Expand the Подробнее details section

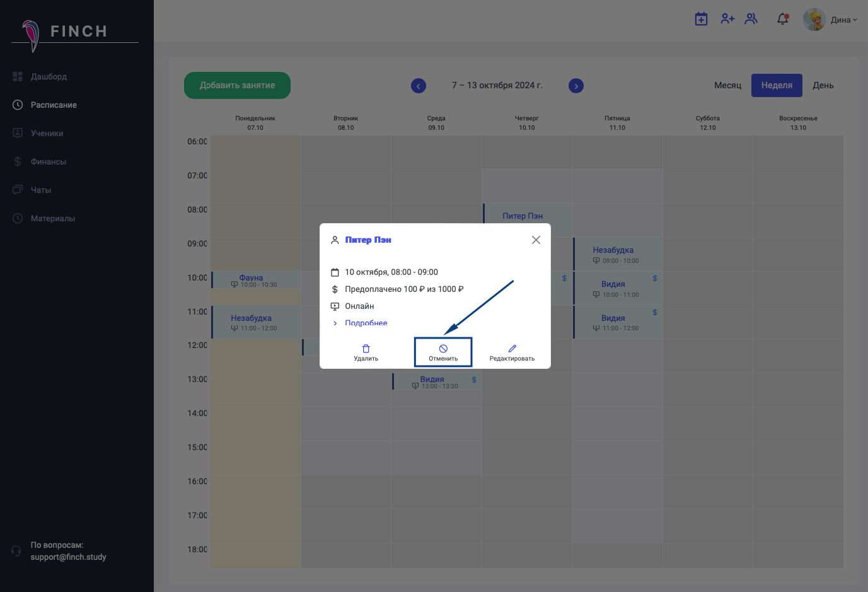click(366, 323)
